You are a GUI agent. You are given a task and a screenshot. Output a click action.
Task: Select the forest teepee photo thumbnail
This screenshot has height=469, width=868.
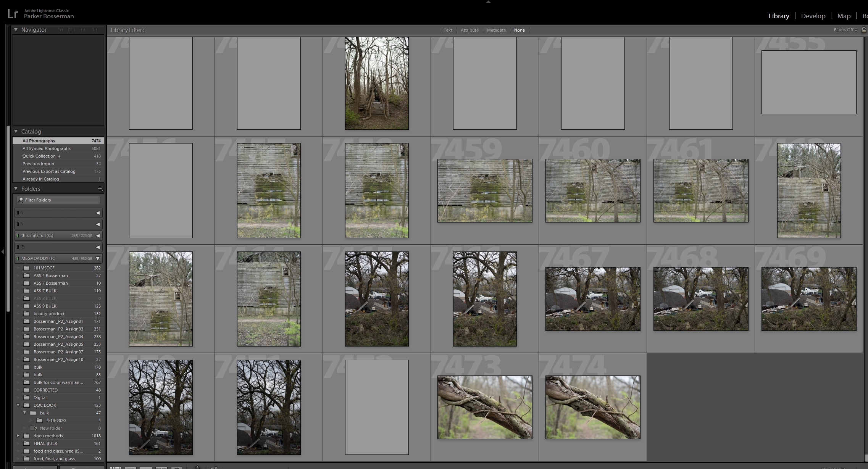point(376,83)
